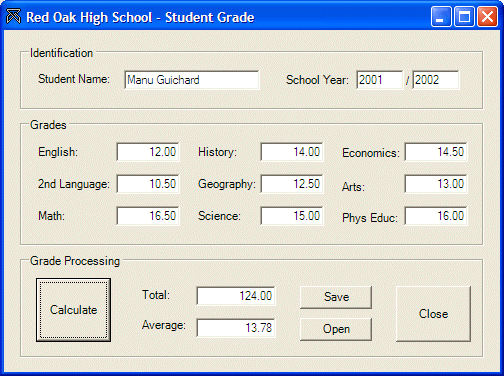Click the History grade field
Viewport: 504px width, 376px height.
(x=292, y=152)
